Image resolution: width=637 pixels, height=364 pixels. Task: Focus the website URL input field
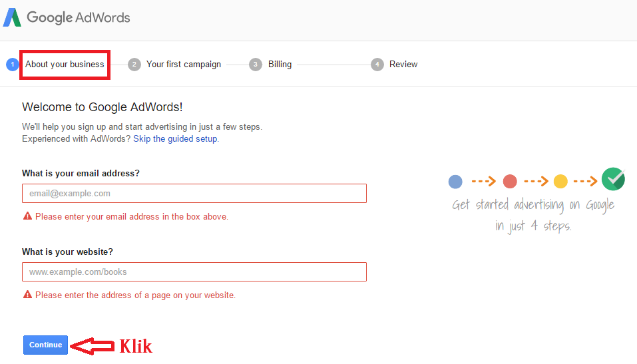194,272
